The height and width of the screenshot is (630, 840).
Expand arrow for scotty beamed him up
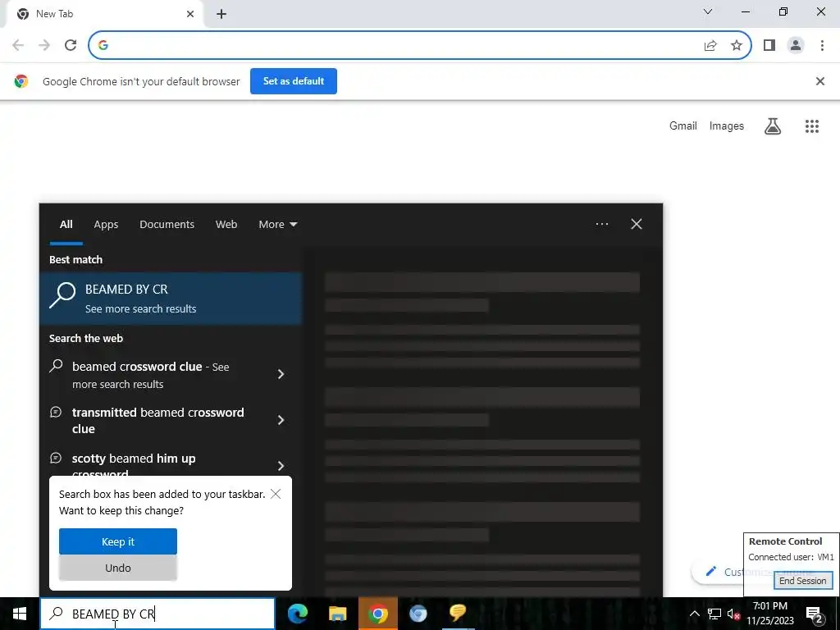(281, 466)
